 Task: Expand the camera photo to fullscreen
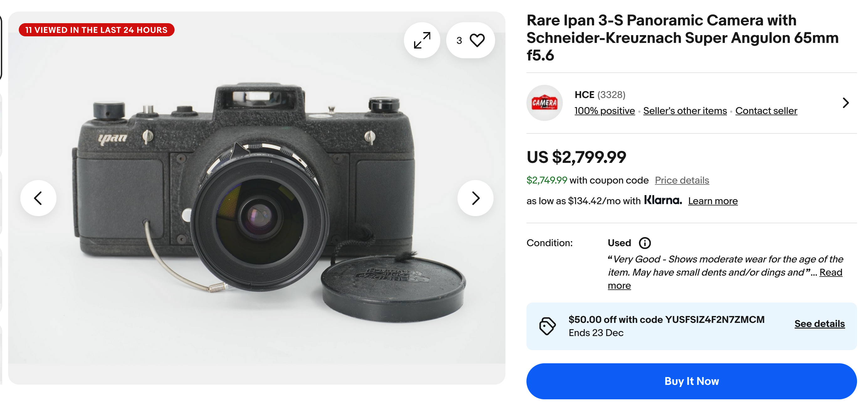pyautogui.click(x=422, y=40)
